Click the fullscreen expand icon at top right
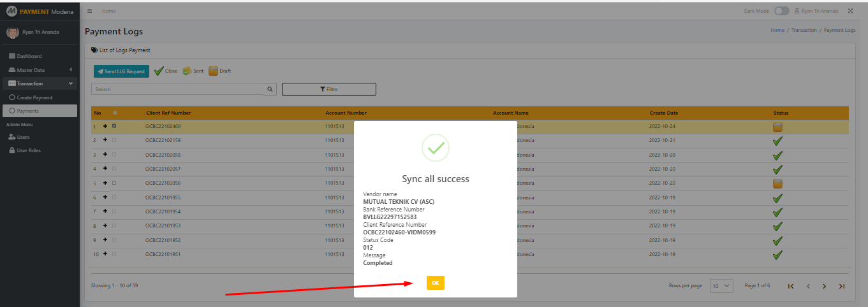Viewport: 868px width, 307px height. click(x=850, y=11)
